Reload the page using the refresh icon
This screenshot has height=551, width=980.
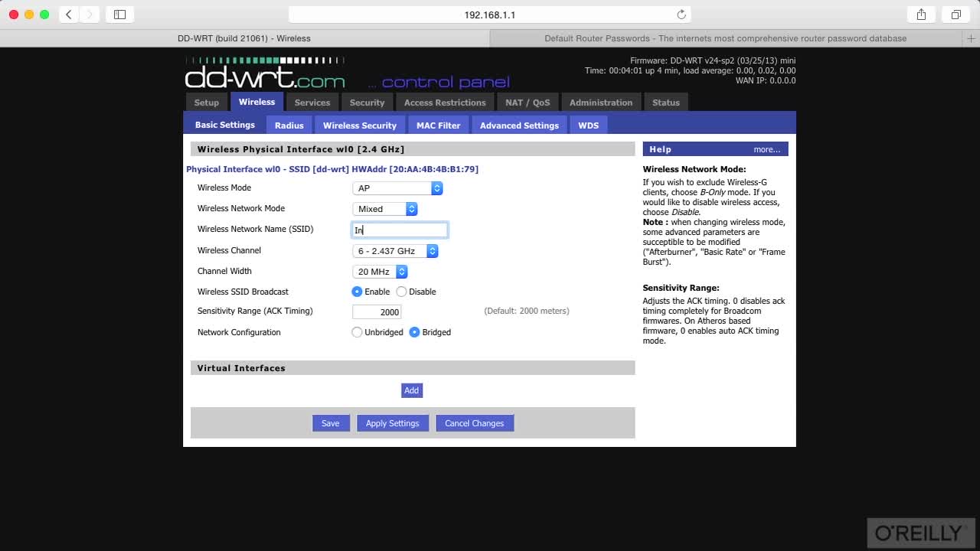click(681, 15)
